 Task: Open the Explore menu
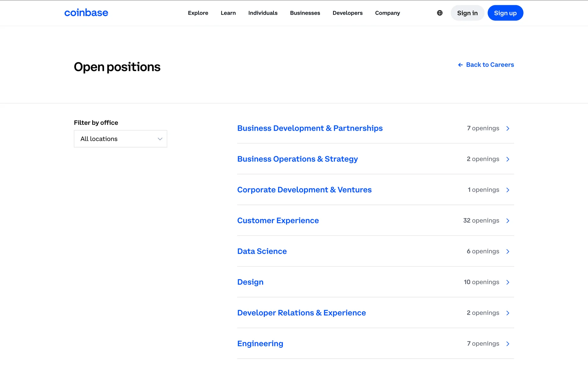coord(198,13)
